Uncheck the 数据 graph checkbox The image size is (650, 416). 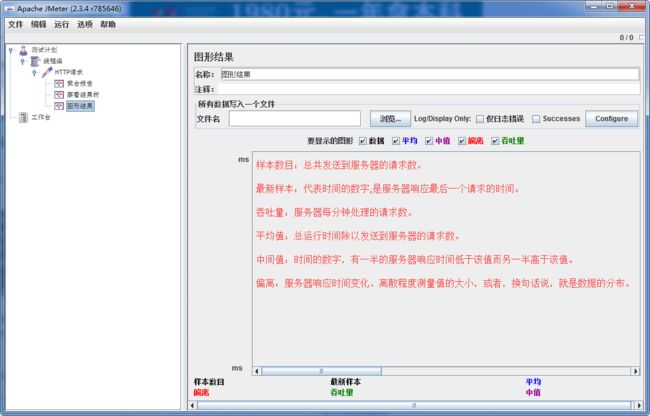pos(363,141)
